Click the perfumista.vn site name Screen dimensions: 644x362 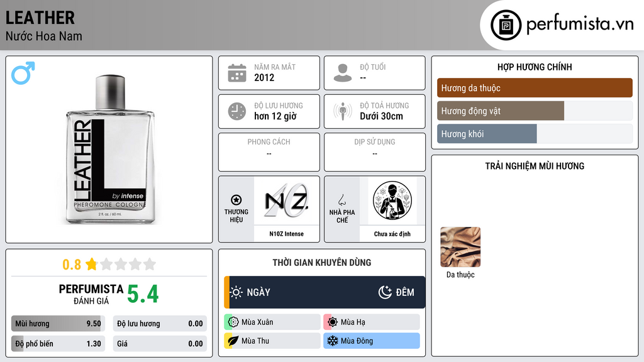pyautogui.click(x=580, y=23)
